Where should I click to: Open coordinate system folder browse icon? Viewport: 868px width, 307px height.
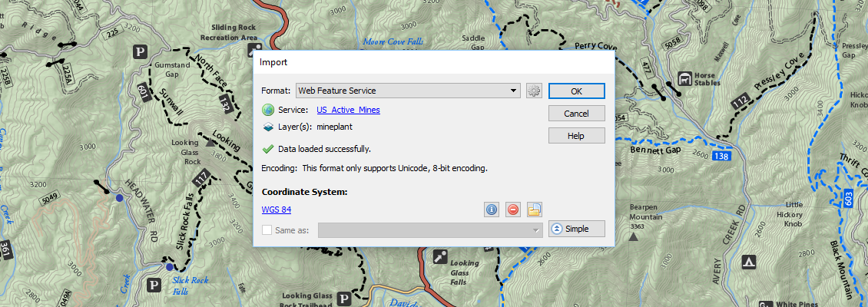pos(535,210)
